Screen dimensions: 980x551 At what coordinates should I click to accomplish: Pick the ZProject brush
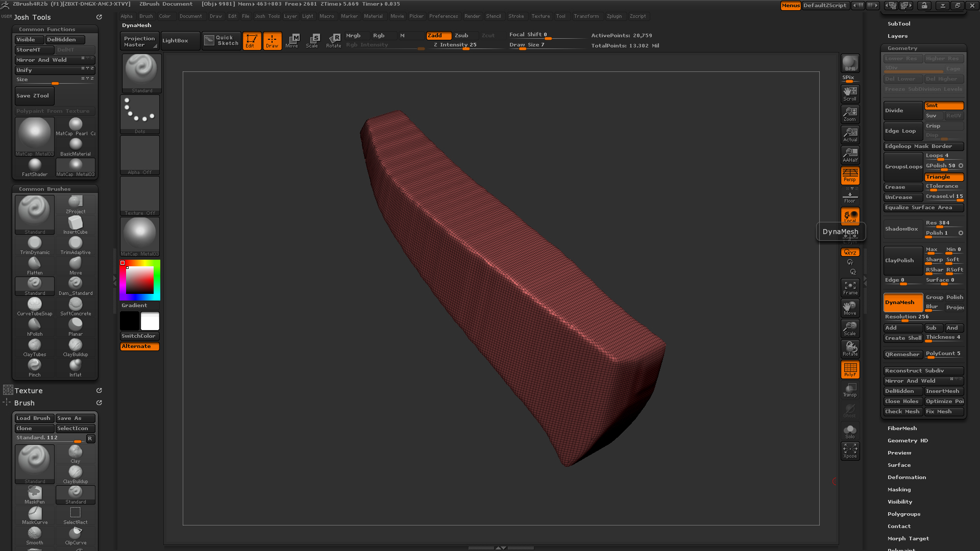click(76, 205)
